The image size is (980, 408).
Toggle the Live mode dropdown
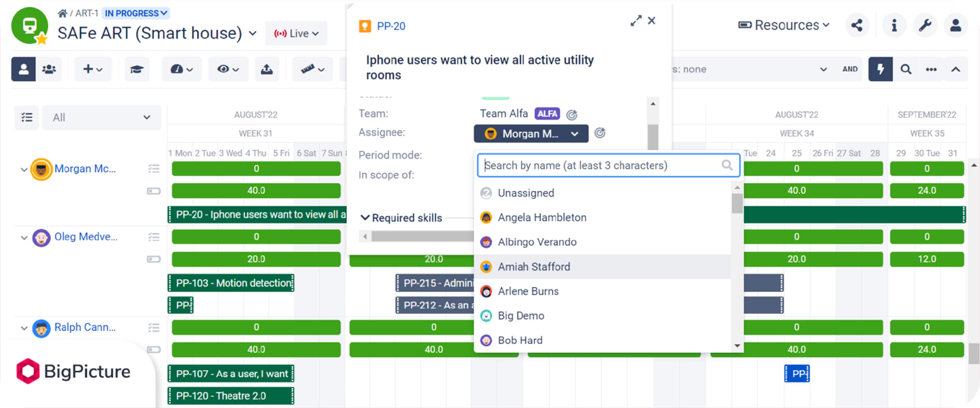point(296,34)
